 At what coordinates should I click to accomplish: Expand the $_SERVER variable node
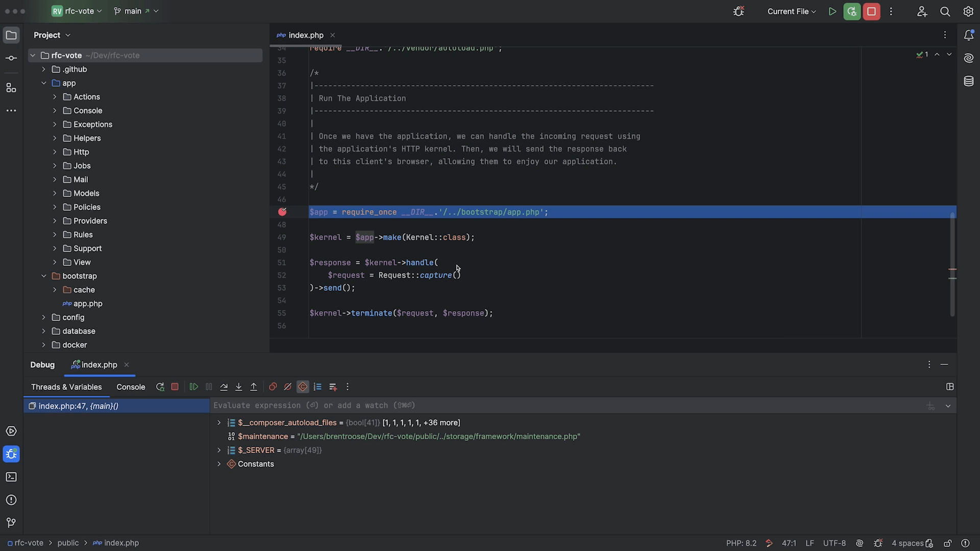[219, 450]
